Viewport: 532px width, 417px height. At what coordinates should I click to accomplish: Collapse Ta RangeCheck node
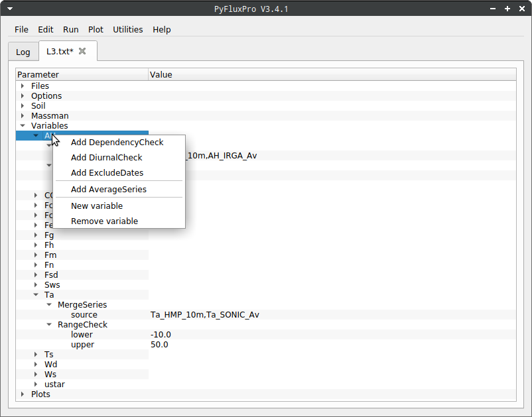[49, 324]
